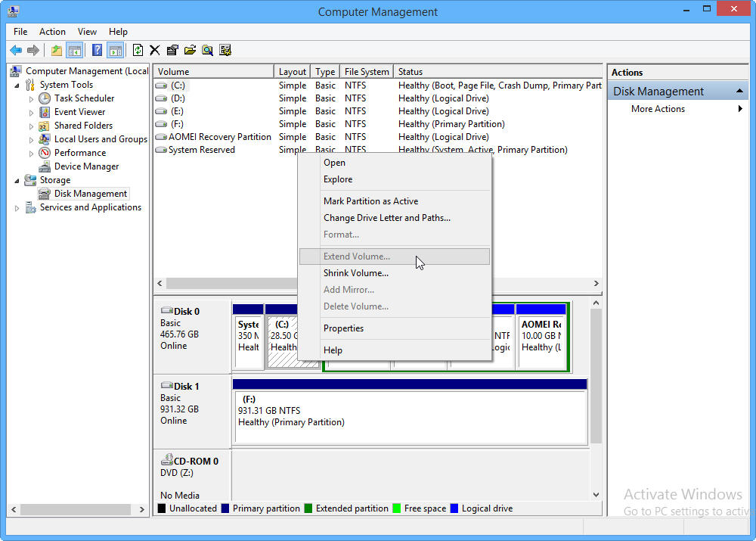Click the blue Back arrow in toolbar
756x541 pixels.
pyautogui.click(x=16, y=51)
